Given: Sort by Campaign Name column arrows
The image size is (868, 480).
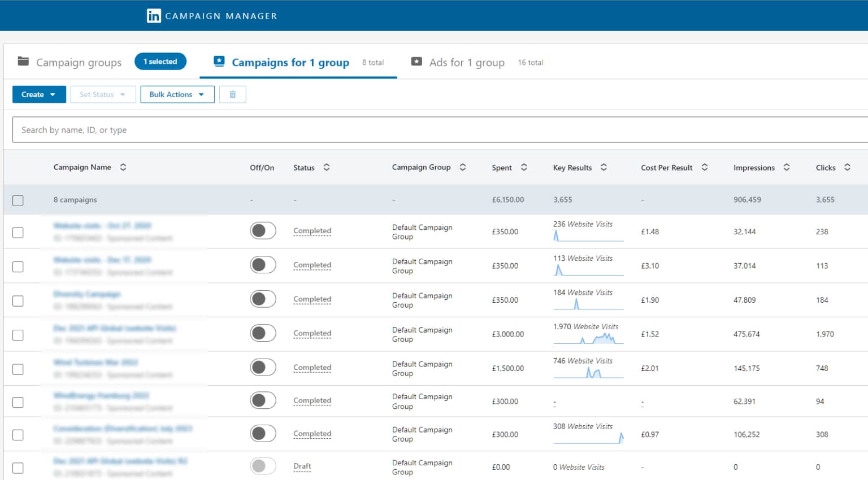Looking at the screenshot, I should (123, 167).
